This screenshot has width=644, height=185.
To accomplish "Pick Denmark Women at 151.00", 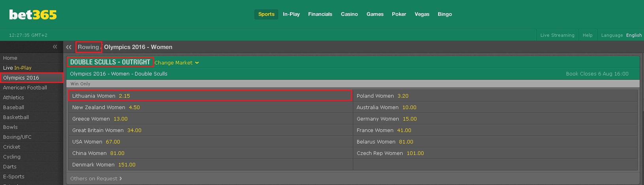I will coord(211,165).
